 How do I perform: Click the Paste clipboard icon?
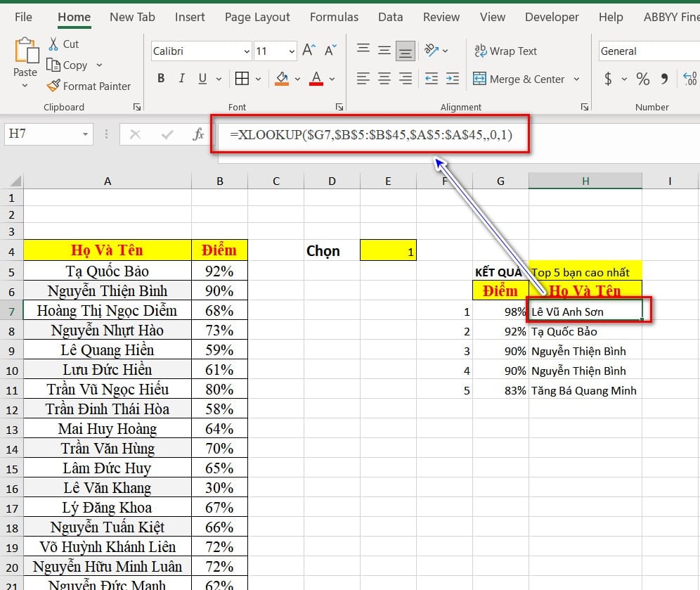click(26, 51)
